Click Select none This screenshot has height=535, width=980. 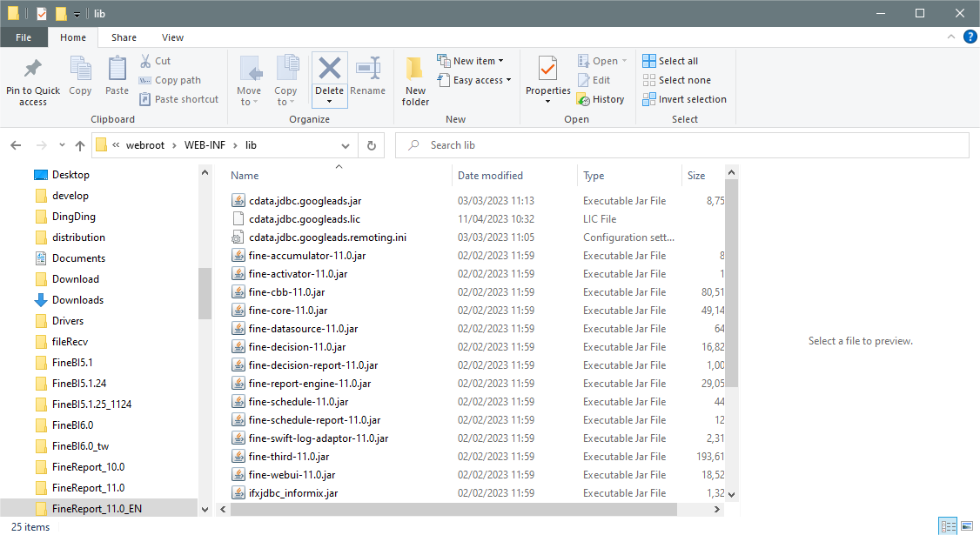676,80
